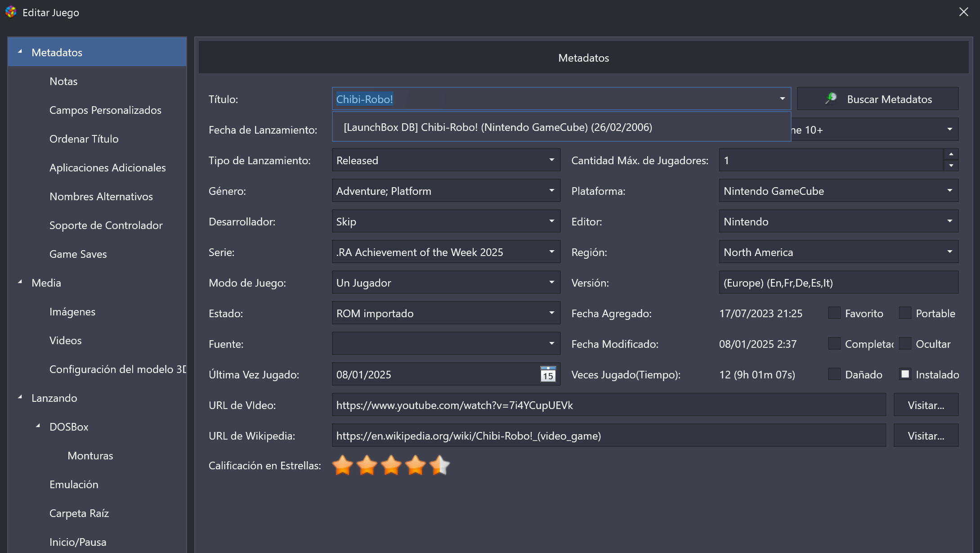Image resolution: width=980 pixels, height=553 pixels.
Task: Close the Editar Juego window
Action: coord(963,12)
